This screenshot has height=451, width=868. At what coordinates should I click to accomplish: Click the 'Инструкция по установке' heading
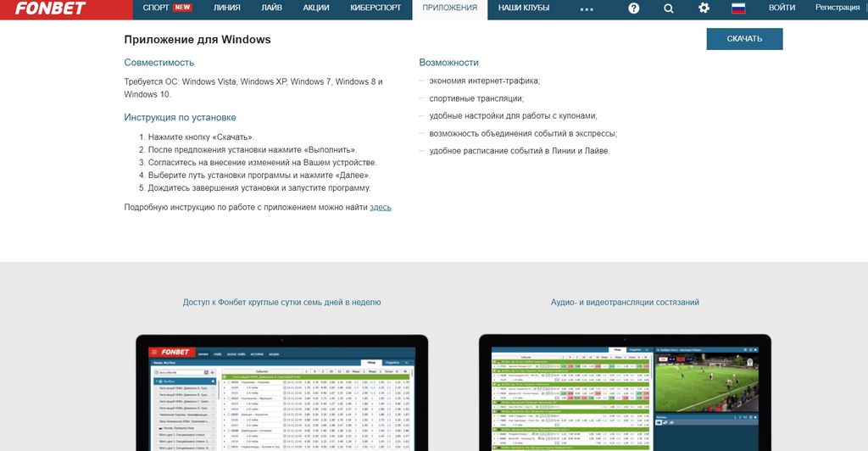pyautogui.click(x=180, y=117)
